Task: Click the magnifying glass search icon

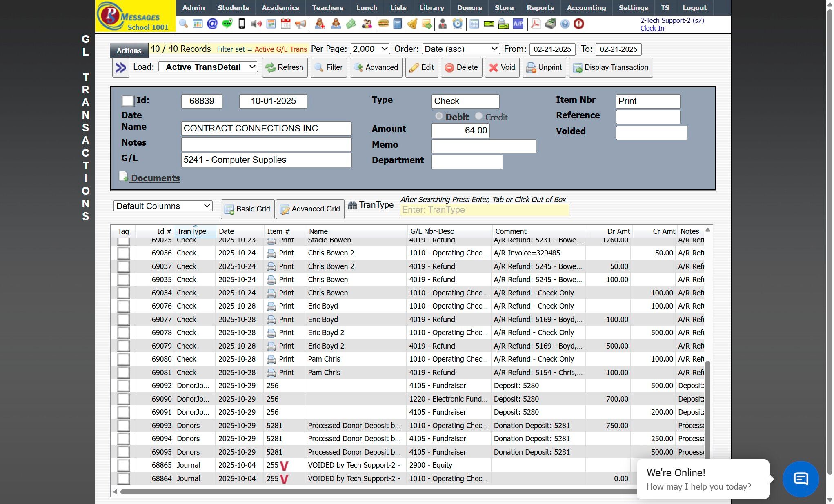Action: pos(183,24)
